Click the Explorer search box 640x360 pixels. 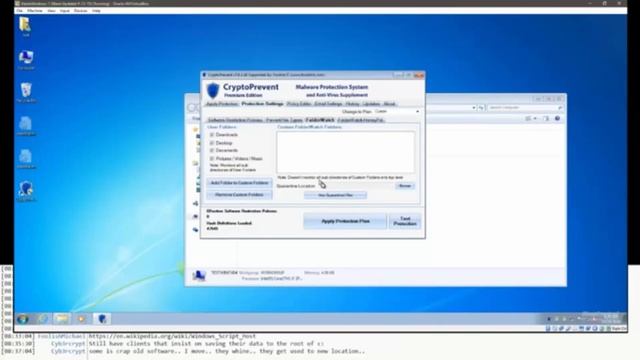point(525,108)
